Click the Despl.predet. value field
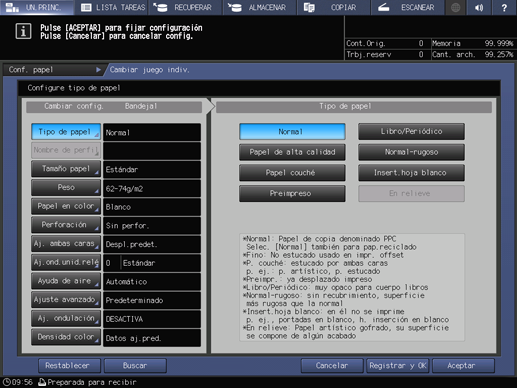The image size is (517, 388). [152, 244]
